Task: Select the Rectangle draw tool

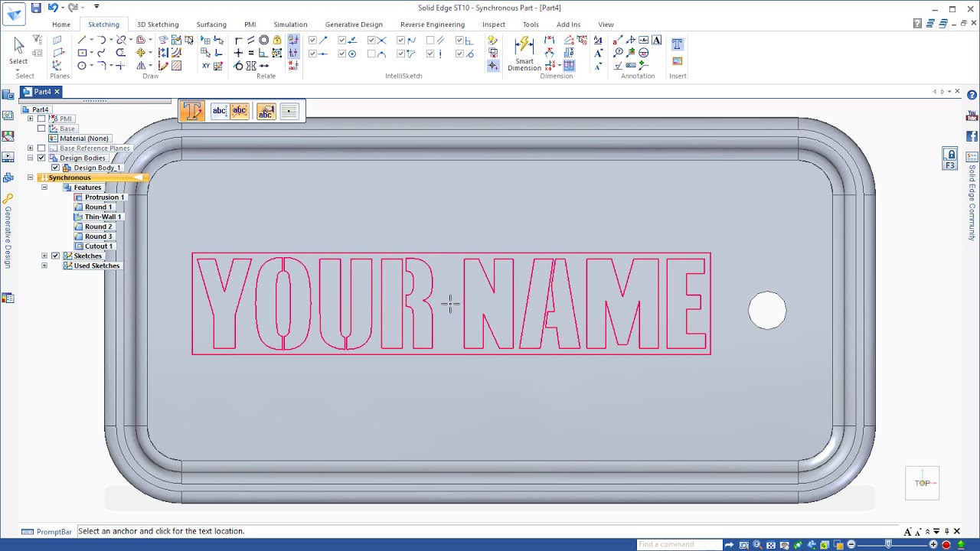Action: point(82,53)
